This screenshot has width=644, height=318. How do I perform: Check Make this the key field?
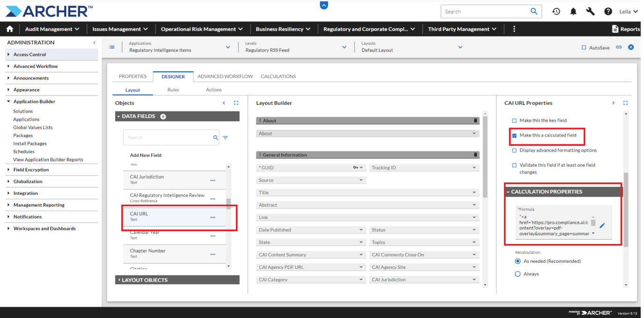(x=514, y=120)
